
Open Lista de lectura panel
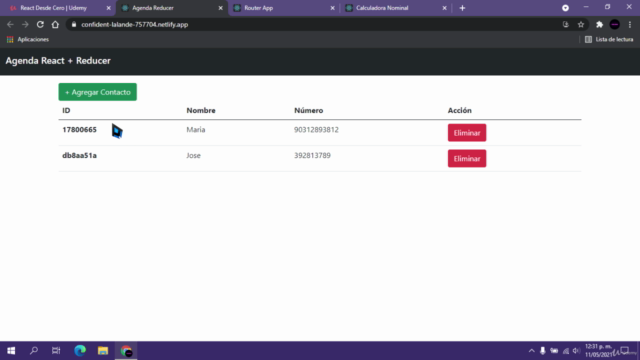[x=609, y=40]
